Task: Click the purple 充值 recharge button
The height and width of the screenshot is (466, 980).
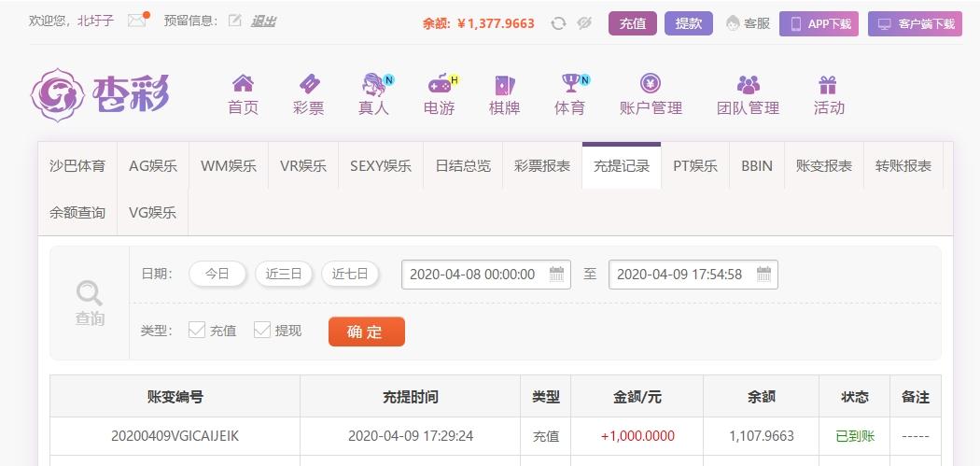Action: 633,23
